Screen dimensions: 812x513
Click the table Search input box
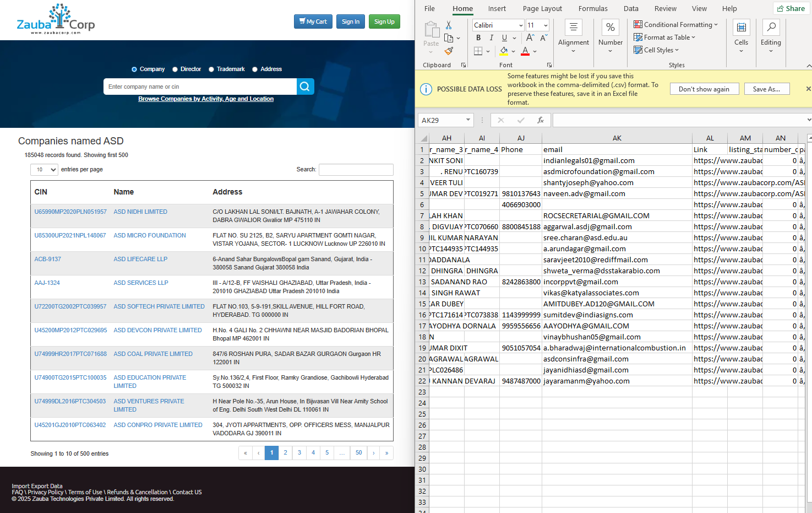pos(356,170)
